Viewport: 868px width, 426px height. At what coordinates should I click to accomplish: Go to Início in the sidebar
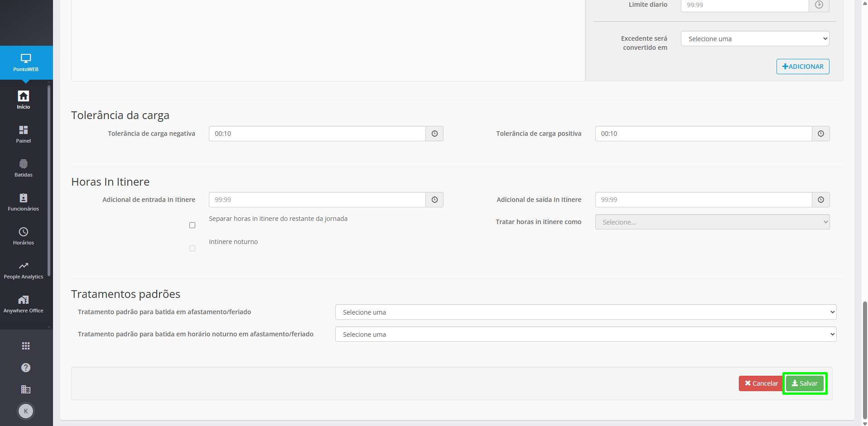tap(24, 100)
